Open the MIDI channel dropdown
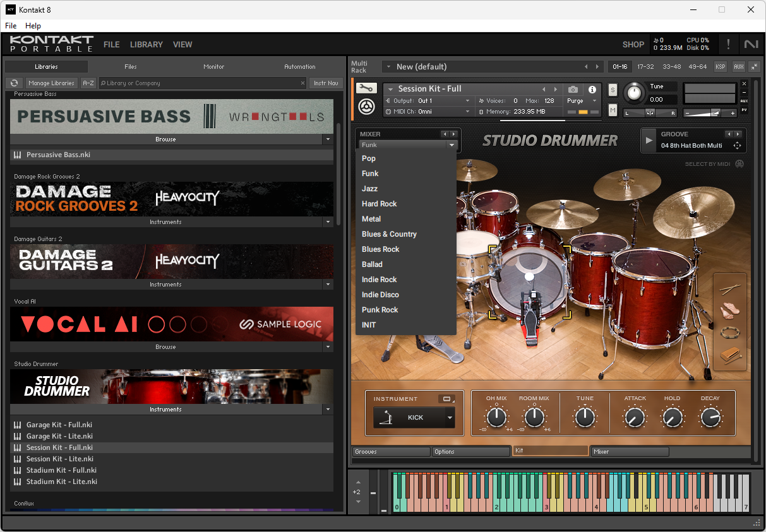The image size is (766, 532). 468,112
